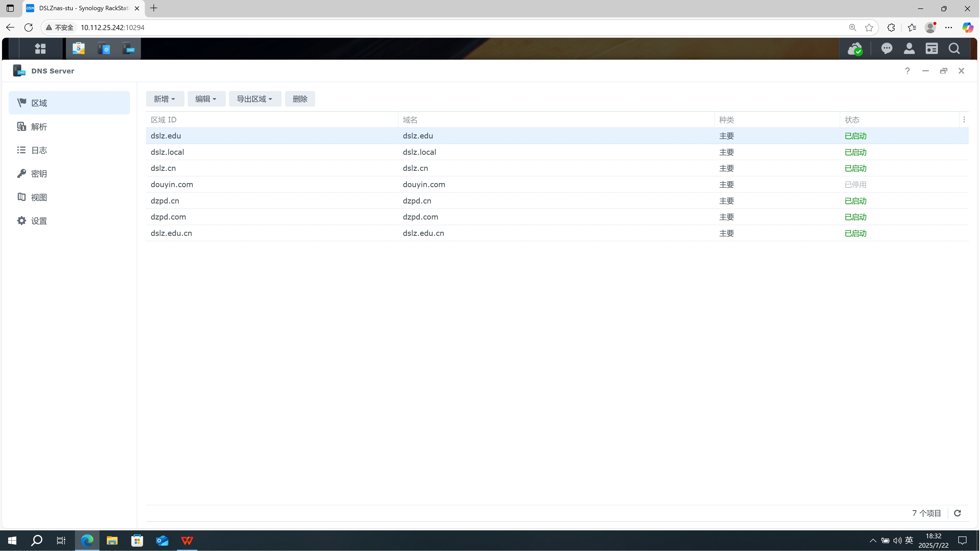Screen dimensions: 980x551
Task: Open browser favorites list
Action: point(912,27)
